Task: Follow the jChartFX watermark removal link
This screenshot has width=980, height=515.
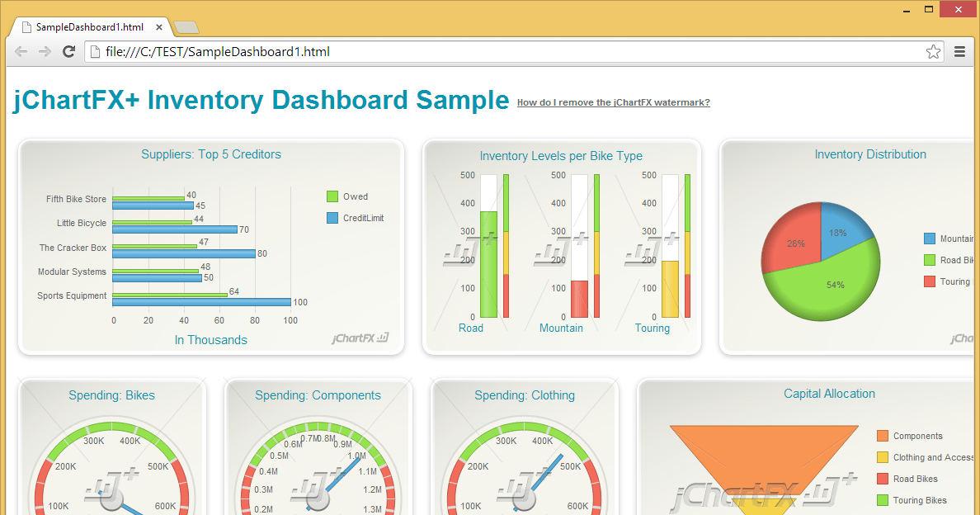Action: (613, 102)
